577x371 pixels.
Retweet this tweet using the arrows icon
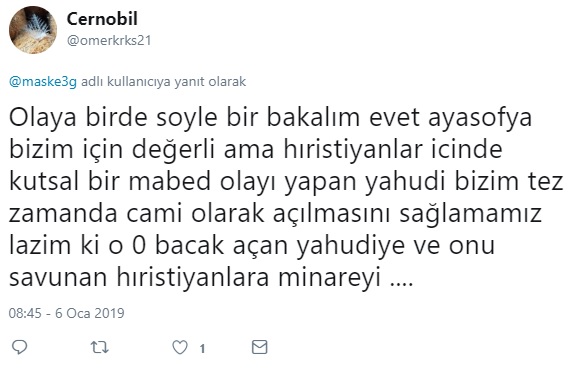[x=100, y=347]
